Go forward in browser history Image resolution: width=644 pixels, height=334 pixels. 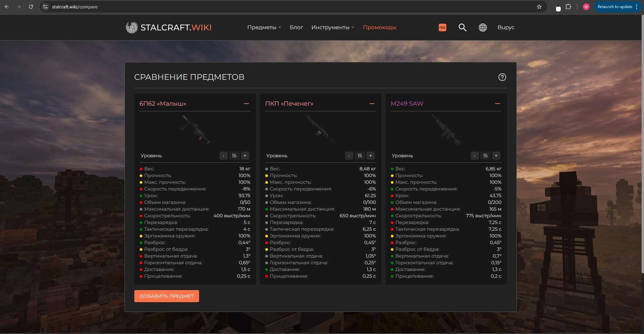pos(19,7)
